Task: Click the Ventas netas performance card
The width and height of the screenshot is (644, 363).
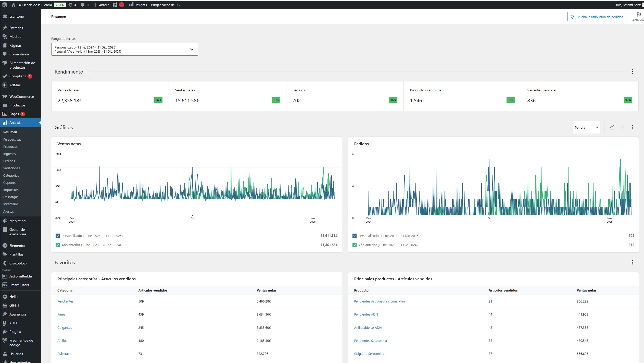Action: [x=227, y=96]
